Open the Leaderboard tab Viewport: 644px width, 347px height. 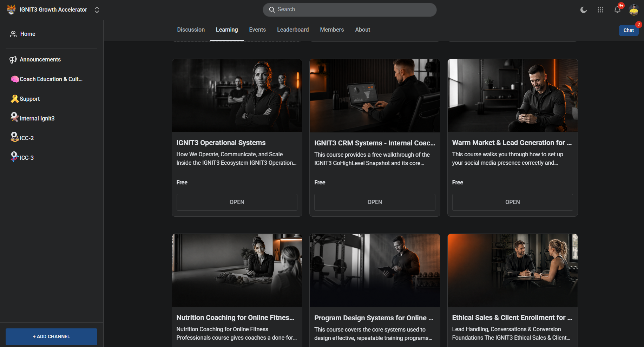(293, 30)
